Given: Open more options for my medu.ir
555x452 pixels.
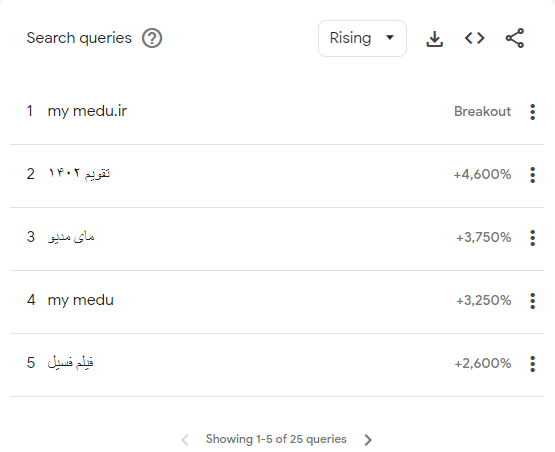Looking at the screenshot, I should point(532,112).
